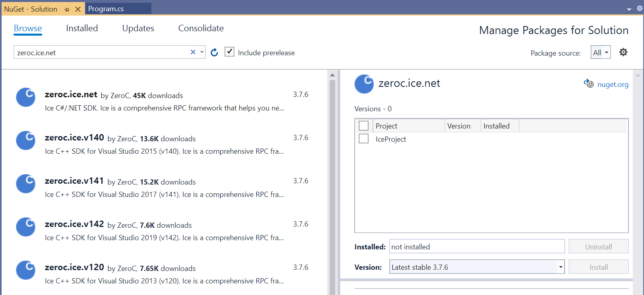Select the zeroc.ice.v141 package entry
The width and height of the screenshot is (644, 295).
164,187
